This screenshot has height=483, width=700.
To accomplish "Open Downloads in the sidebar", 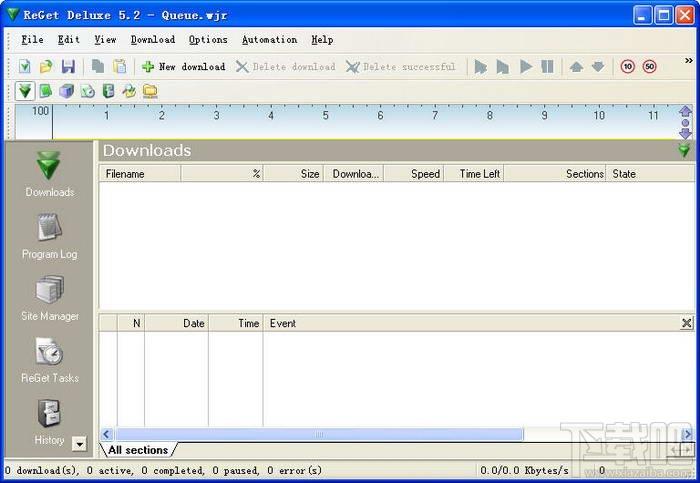I will tap(50, 175).
